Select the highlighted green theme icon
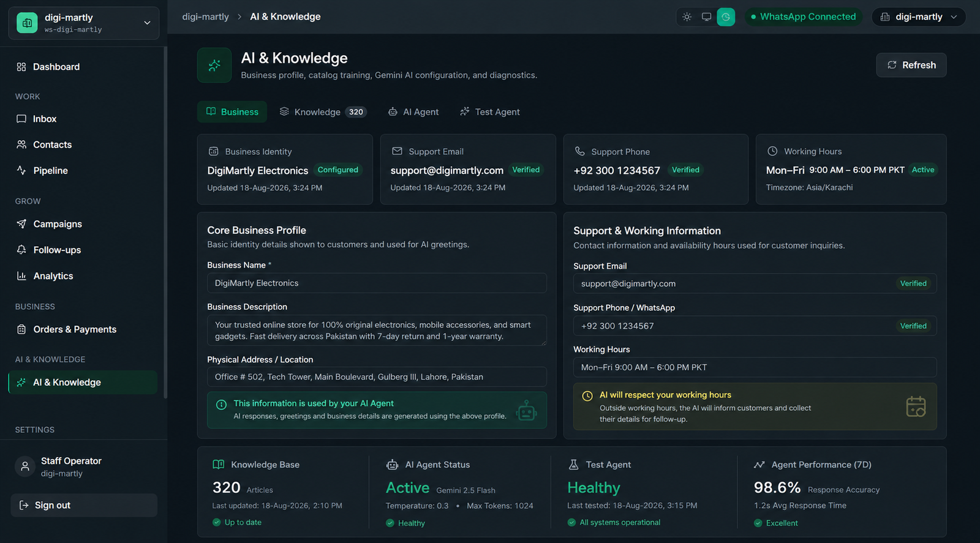980x543 pixels. (x=726, y=17)
